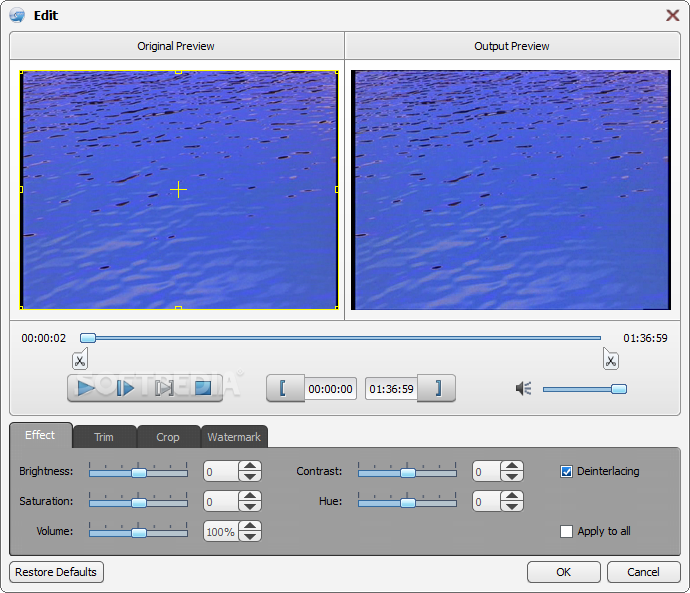Click the Output Preview video image
The height and width of the screenshot is (593, 690).
click(x=511, y=190)
